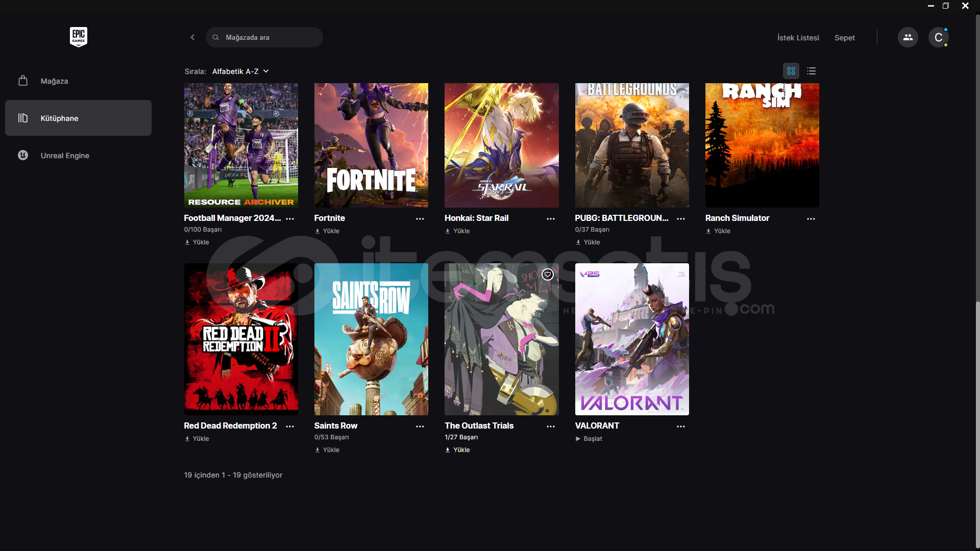Screen dimensions: 980x551
Task: Open Ranch Simulator cover
Action: (762, 145)
